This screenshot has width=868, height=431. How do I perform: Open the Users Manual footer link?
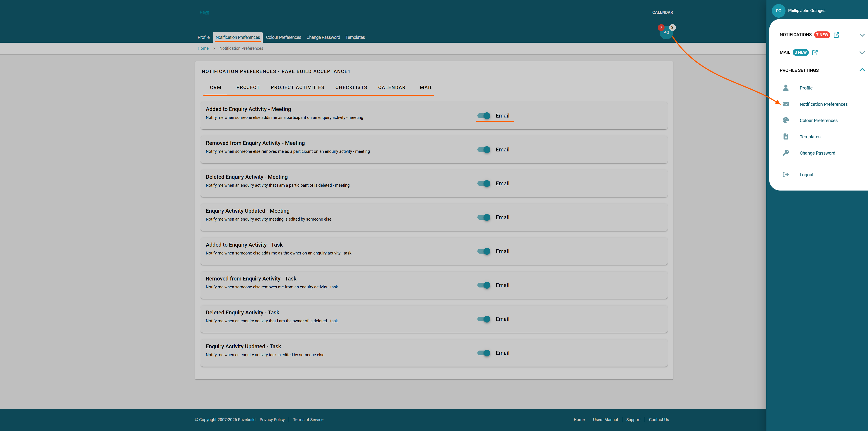pyautogui.click(x=605, y=419)
